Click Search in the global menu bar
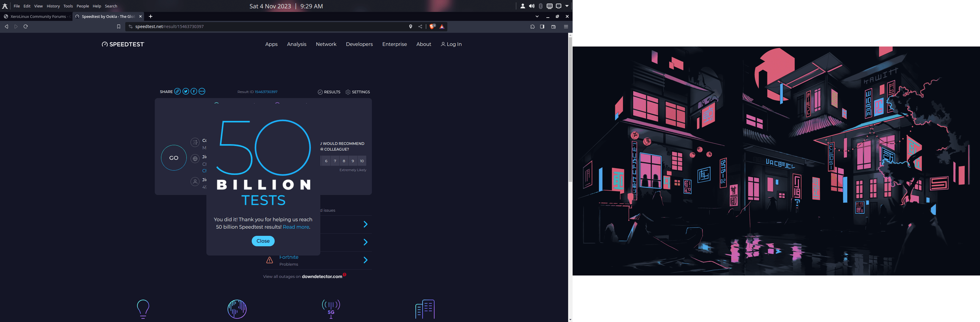 pos(111,6)
